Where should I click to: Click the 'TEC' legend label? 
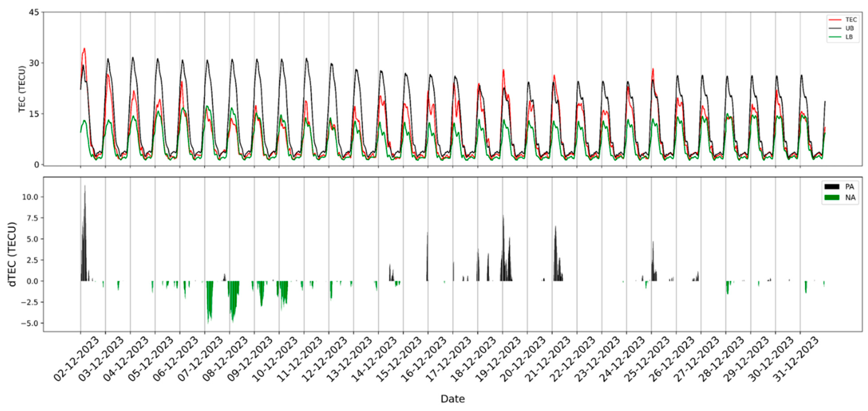(x=851, y=20)
